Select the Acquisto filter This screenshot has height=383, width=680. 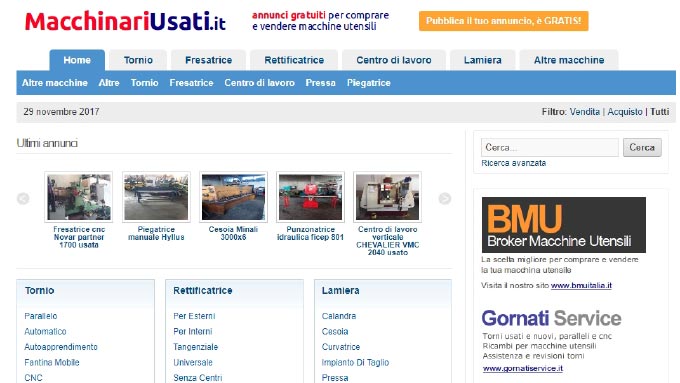(624, 112)
